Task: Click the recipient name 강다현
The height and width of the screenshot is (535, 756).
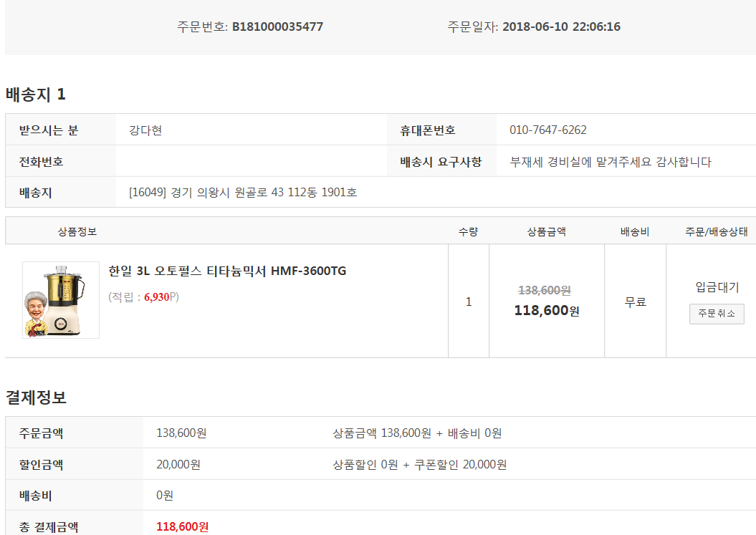Action: 145,130
